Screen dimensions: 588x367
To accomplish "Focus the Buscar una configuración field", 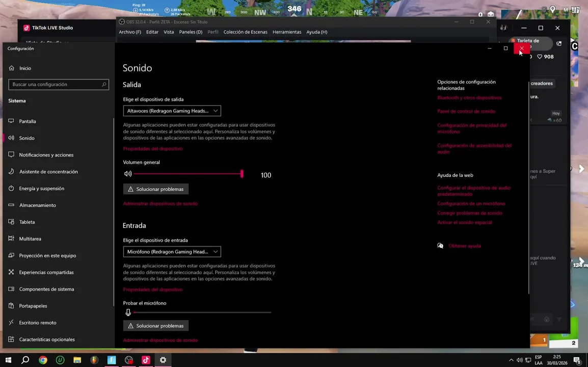I will (x=59, y=85).
